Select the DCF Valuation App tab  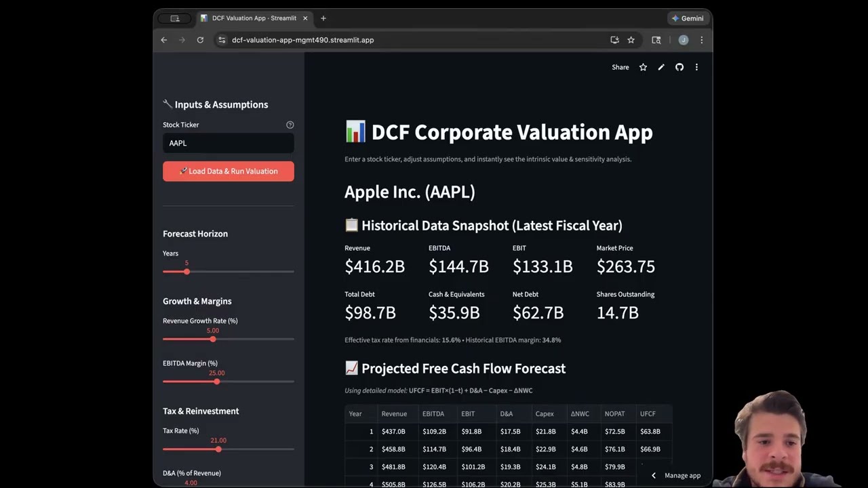pyautogui.click(x=254, y=18)
